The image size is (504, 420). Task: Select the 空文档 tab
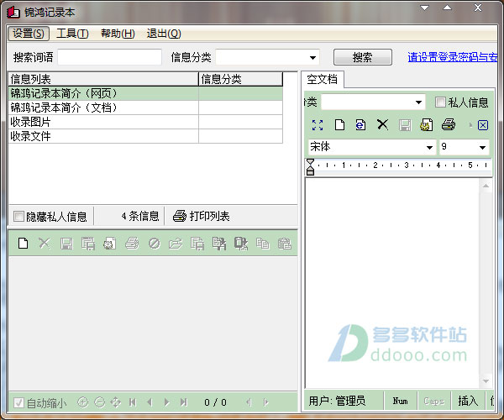click(x=322, y=79)
